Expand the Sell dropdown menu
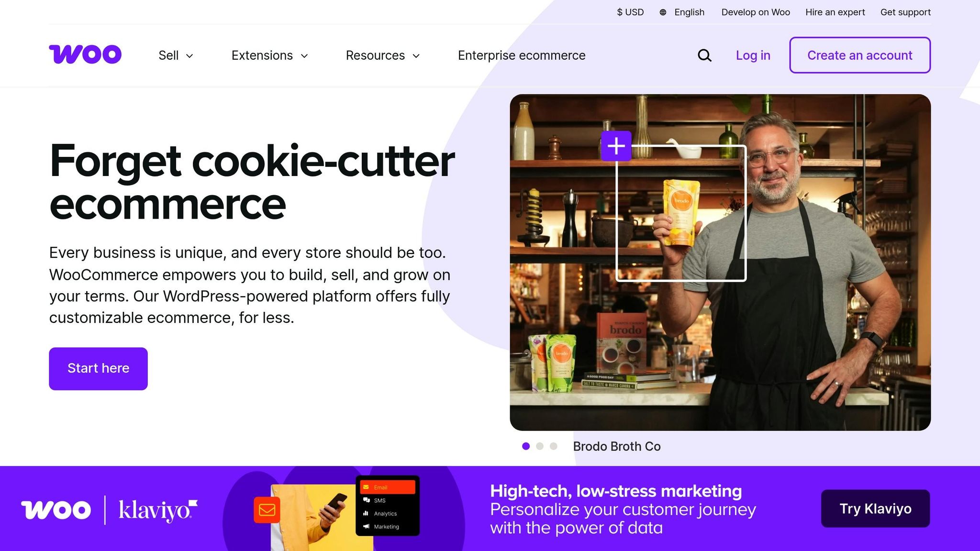Viewport: 980px width, 551px height. [x=176, y=55]
